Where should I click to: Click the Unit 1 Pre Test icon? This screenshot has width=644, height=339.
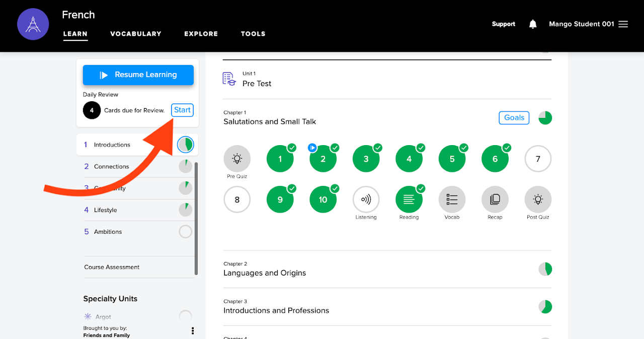pos(229,79)
